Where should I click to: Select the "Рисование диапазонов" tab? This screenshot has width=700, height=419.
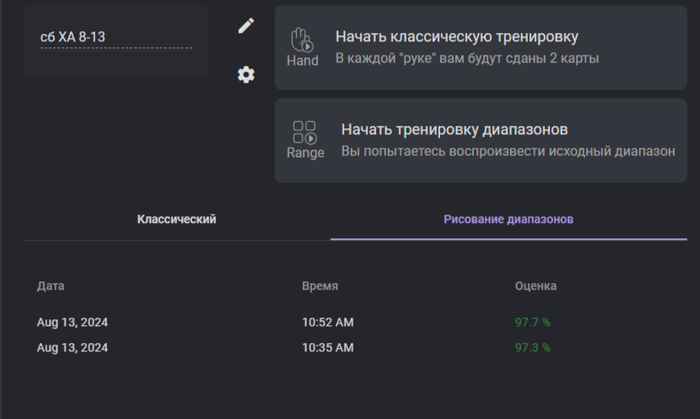[508, 219]
